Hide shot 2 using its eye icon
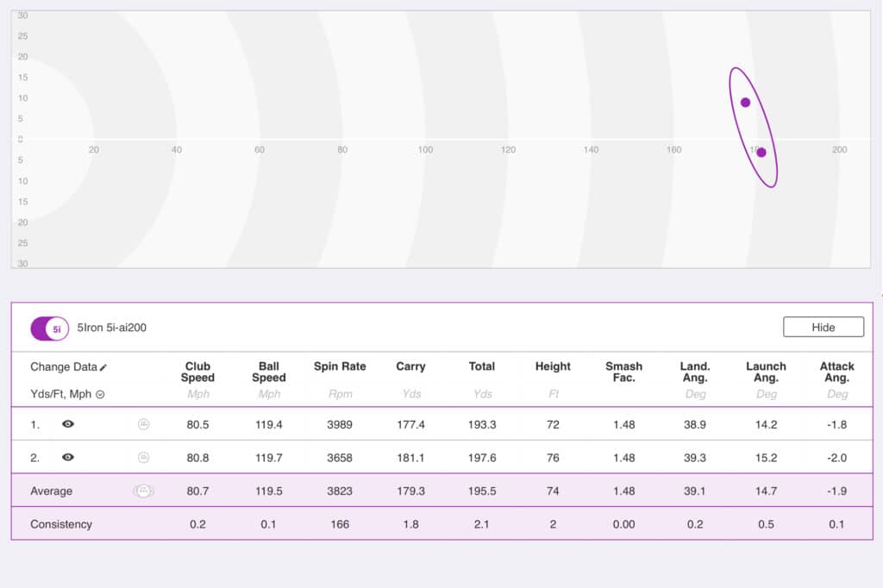The image size is (883, 588). pyautogui.click(x=68, y=457)
